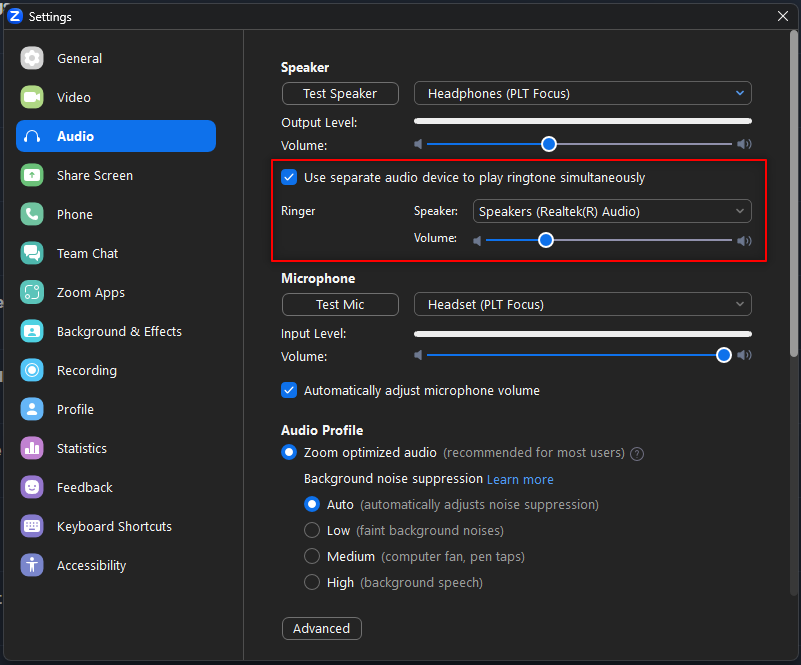The width and height of the screenshot is (801, 665).
Task: Select Auto noise suppression
Action: pyautogui.click(x=312, y=504)
